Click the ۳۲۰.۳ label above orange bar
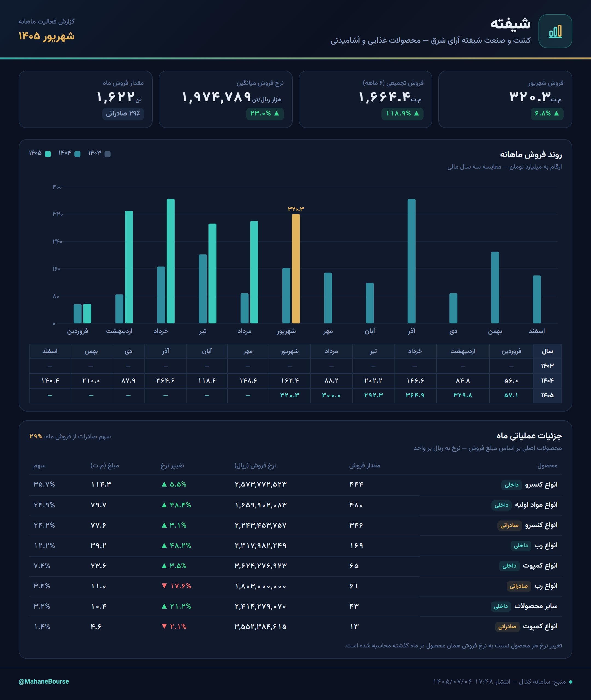Viewport: 591px width, 700px height. [296, 209]
